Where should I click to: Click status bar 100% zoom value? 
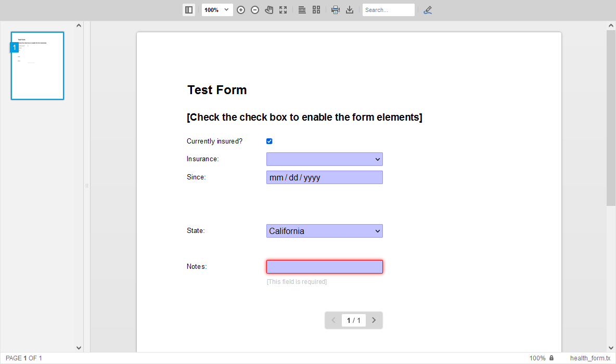[537, 358]
